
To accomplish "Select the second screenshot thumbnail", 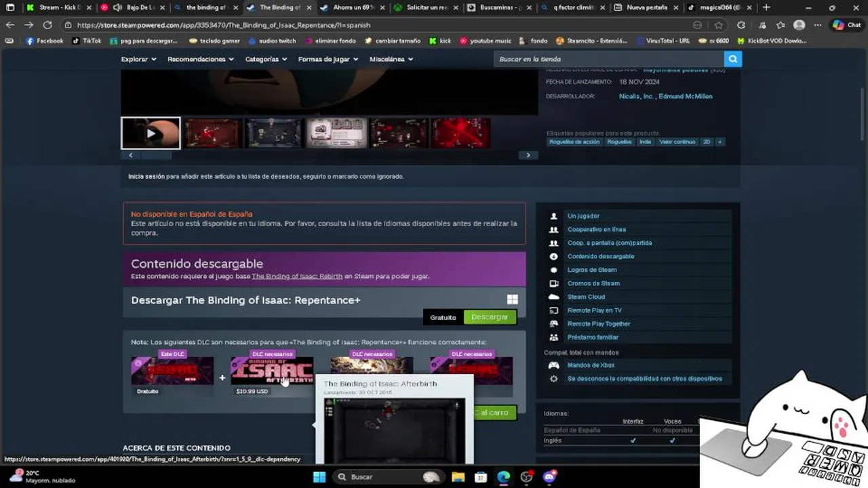I will (213, 133).
